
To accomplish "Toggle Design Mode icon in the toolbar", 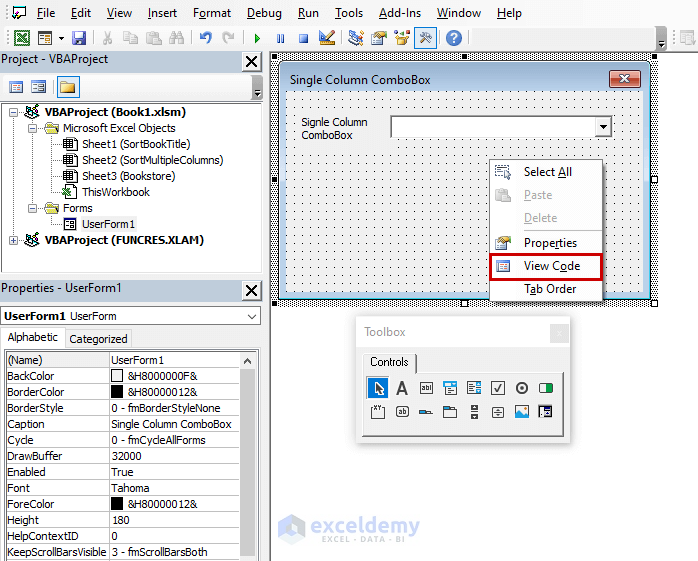I will tap(327, 38).
